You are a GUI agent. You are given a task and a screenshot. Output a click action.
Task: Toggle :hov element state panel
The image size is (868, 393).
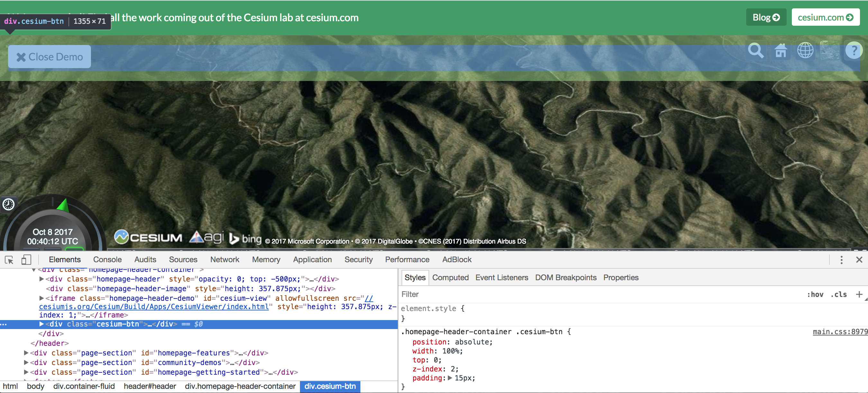815,294
